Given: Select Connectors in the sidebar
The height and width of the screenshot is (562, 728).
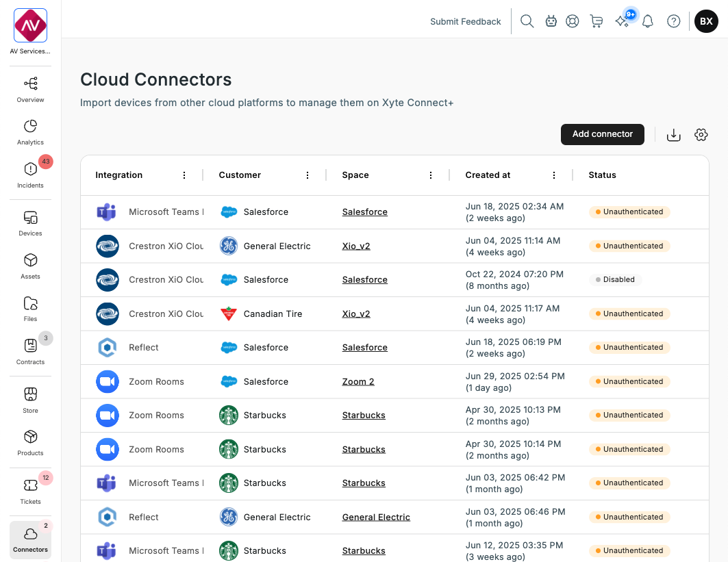Looking at the screenshot, I should [x=30, y=539].
